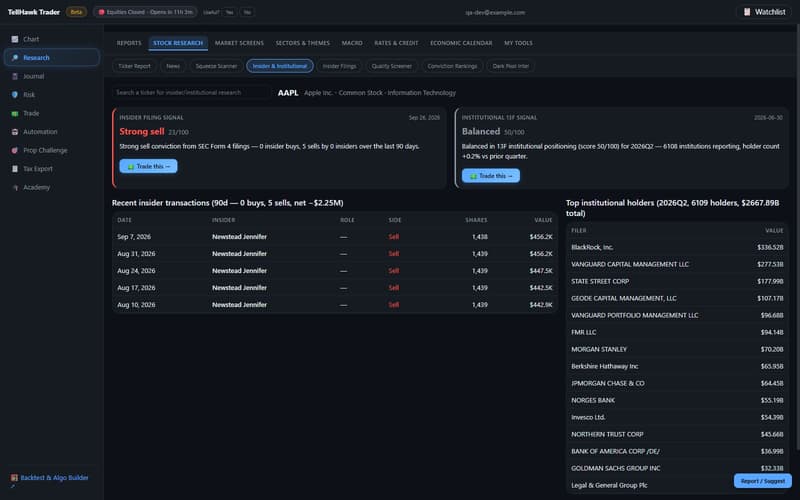Click the BlackRock, Inc. holder row
The image size is (800, 500).
coord(677,247)
